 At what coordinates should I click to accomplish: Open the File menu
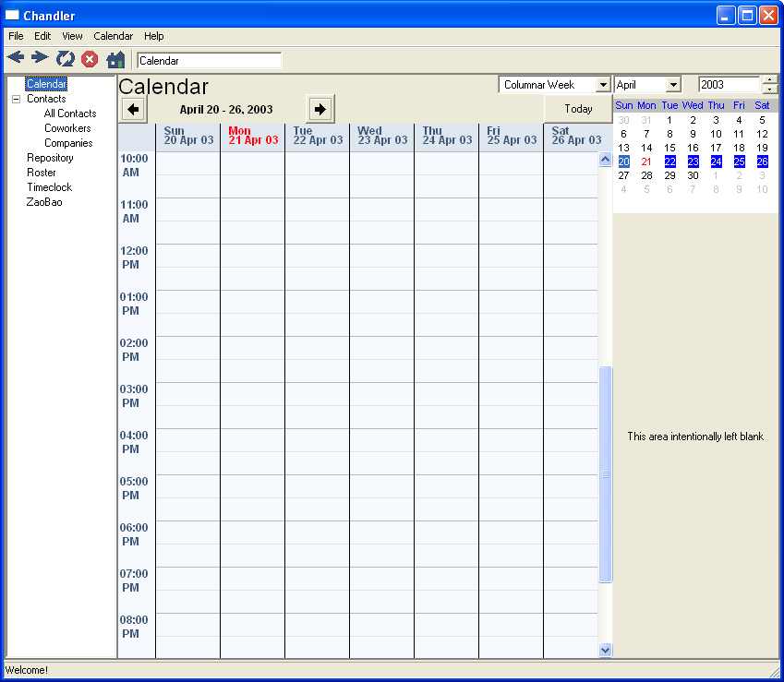16,36
